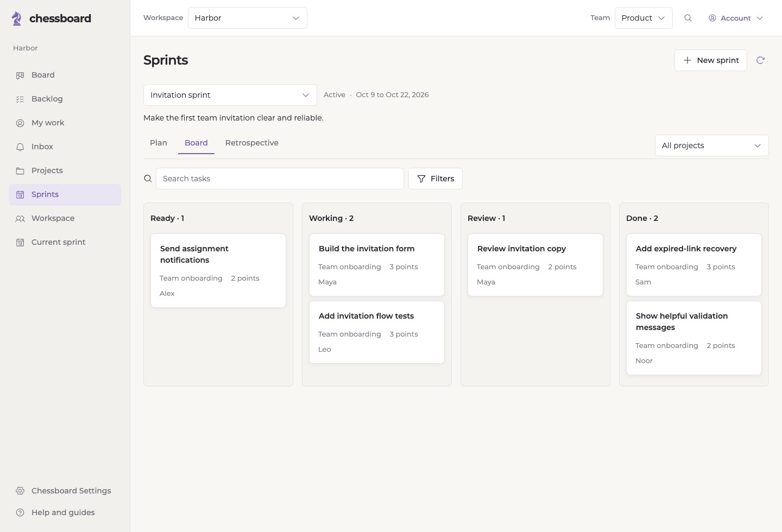Image resolution: width=782 pixels, height=532 pixels.
Task: Click the search tasks magnifier icon
Action: 148,179
